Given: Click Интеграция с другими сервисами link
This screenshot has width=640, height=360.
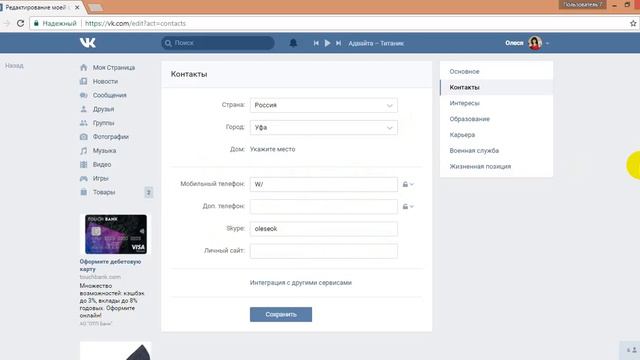Looking at the screenshot, I should pos(301,283).
